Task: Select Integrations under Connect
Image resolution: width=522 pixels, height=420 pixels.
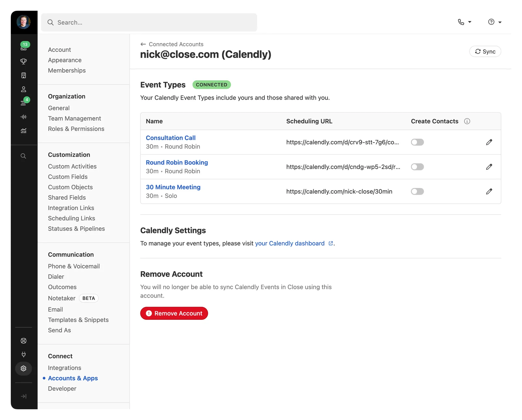Action: point(65,368)
